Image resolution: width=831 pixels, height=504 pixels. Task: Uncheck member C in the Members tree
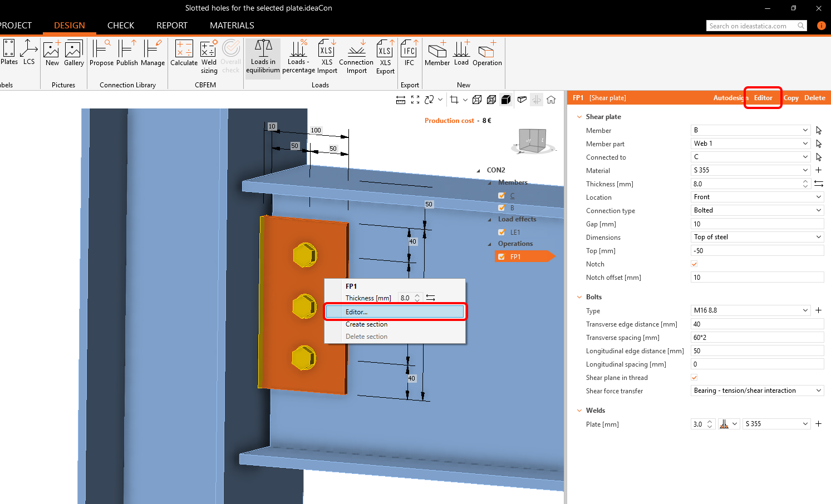(501, 195)
